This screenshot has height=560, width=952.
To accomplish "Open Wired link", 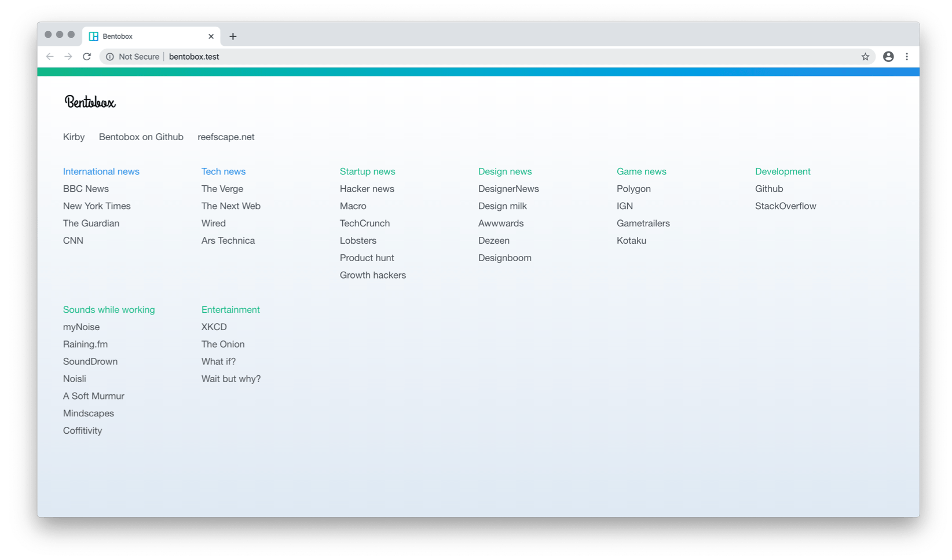I will (214, 224).
